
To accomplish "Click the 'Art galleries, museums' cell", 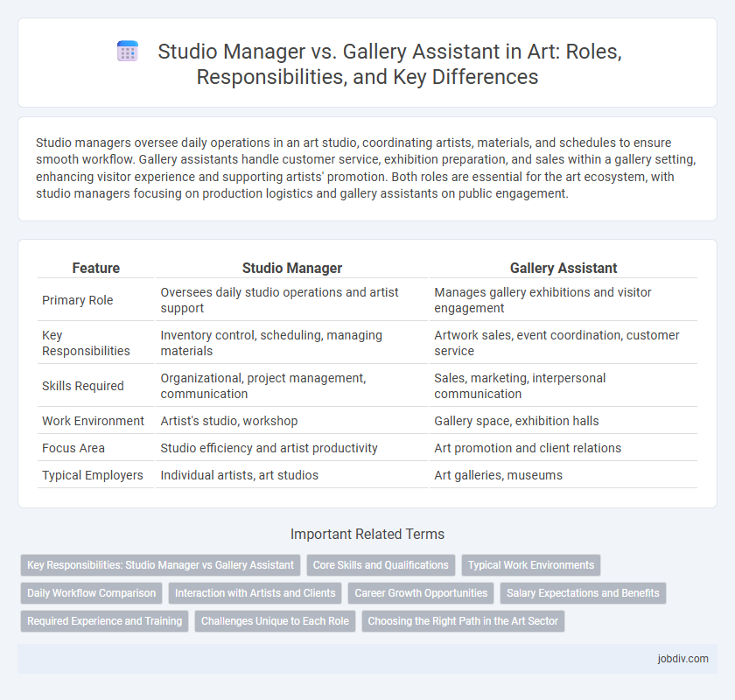I will click(x=563, y=475).
